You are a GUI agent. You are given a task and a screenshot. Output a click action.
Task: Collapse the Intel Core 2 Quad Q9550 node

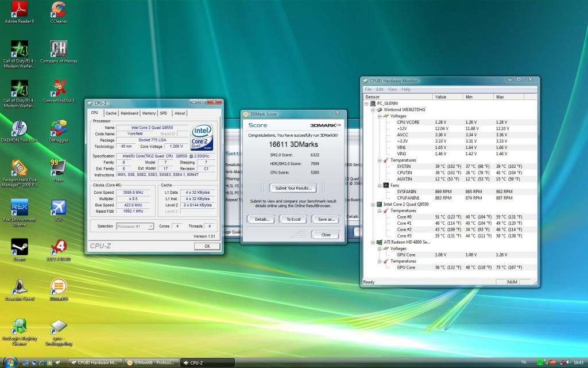coord(373,204)
